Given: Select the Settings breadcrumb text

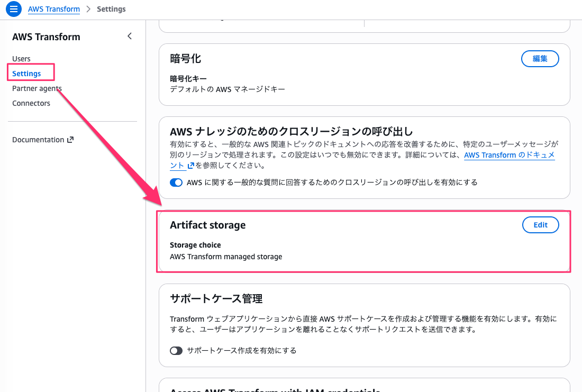Looking at the screenshot, I should pos(111,9).
